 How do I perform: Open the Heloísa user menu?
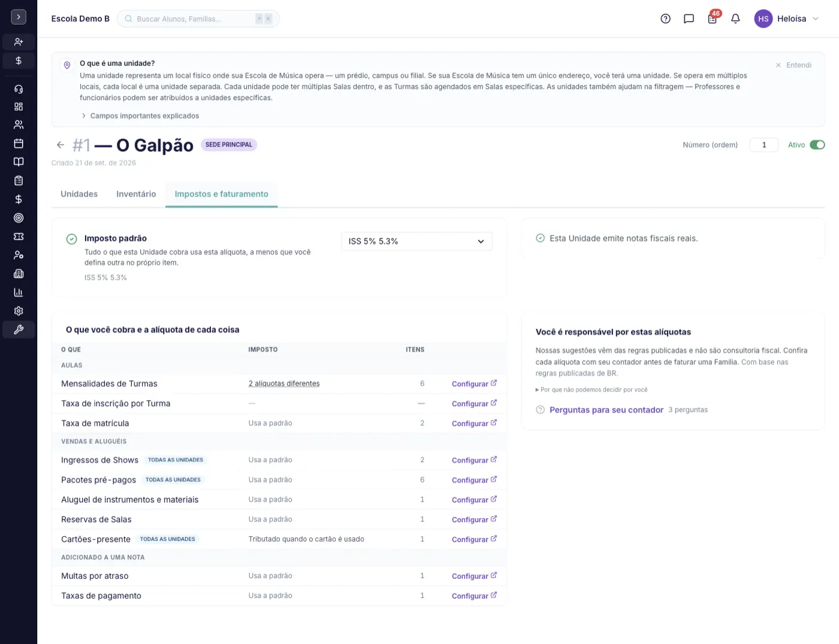click(787, 19)
